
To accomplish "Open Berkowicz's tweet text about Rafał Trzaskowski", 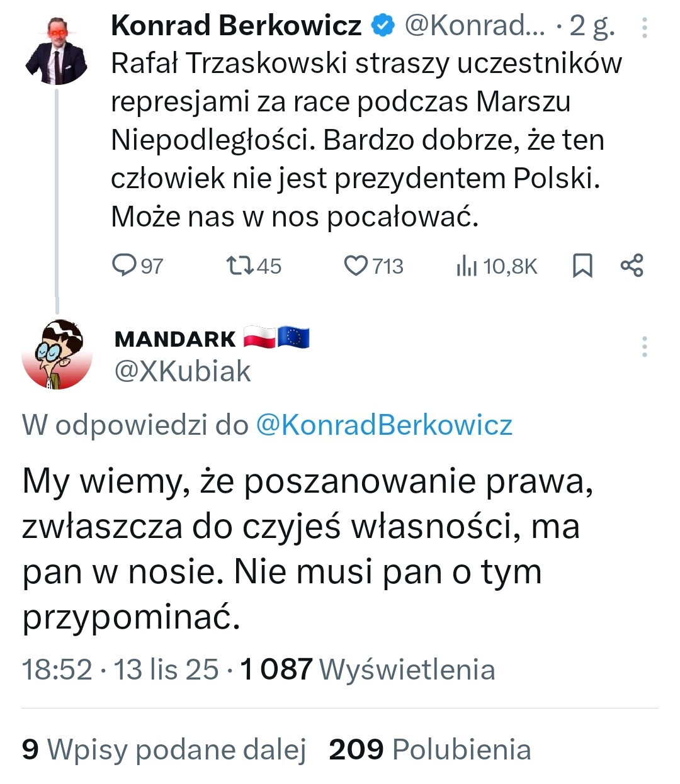I will pyautogui.click(x=359, y=140).
